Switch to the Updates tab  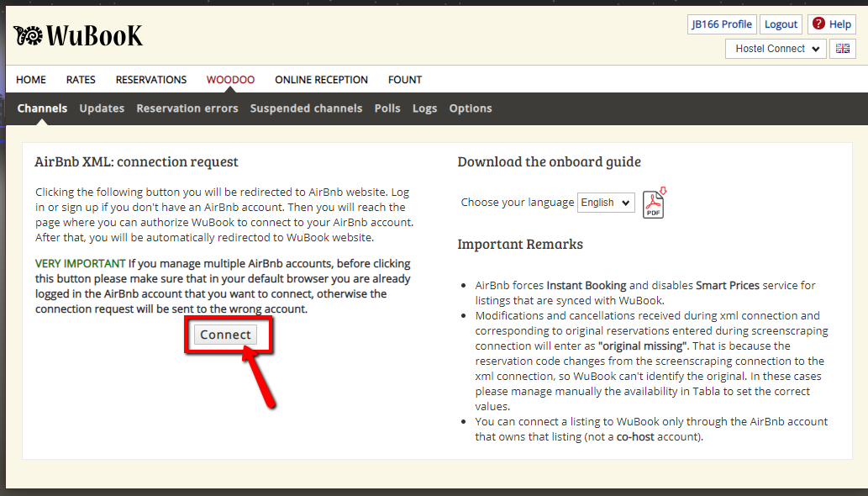click(102, 108)
